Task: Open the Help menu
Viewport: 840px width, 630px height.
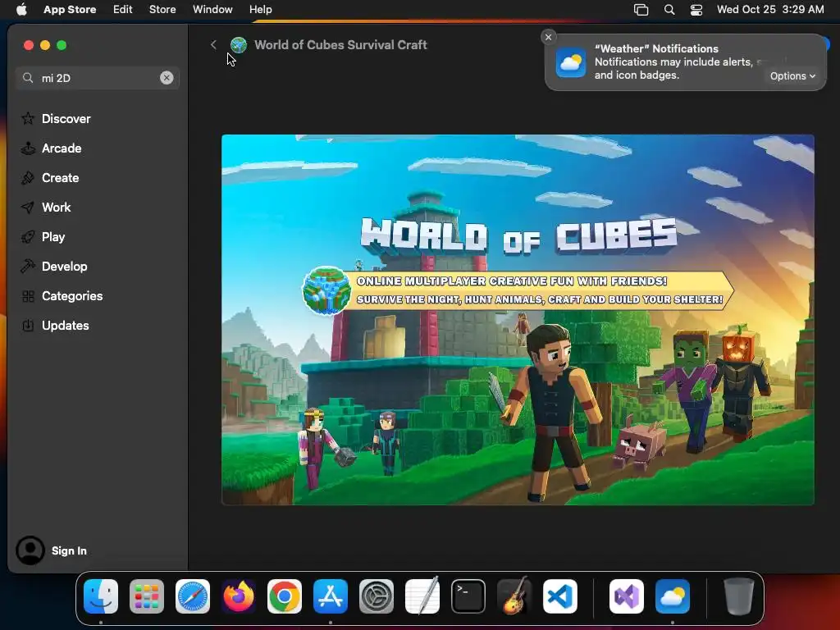Action: [260, 10]
